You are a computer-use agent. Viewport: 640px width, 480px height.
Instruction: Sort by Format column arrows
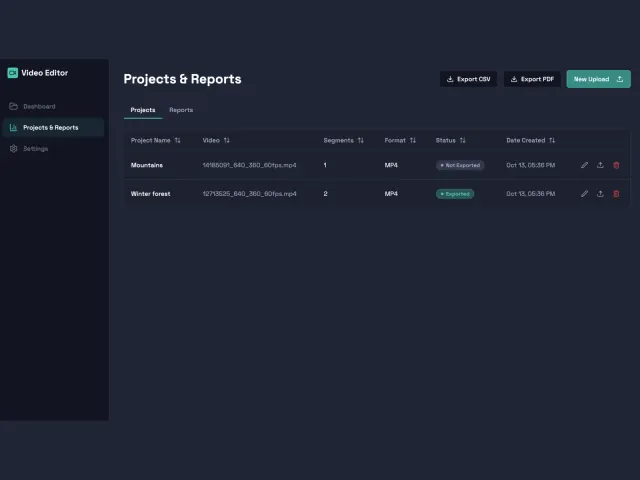point(413,140)
